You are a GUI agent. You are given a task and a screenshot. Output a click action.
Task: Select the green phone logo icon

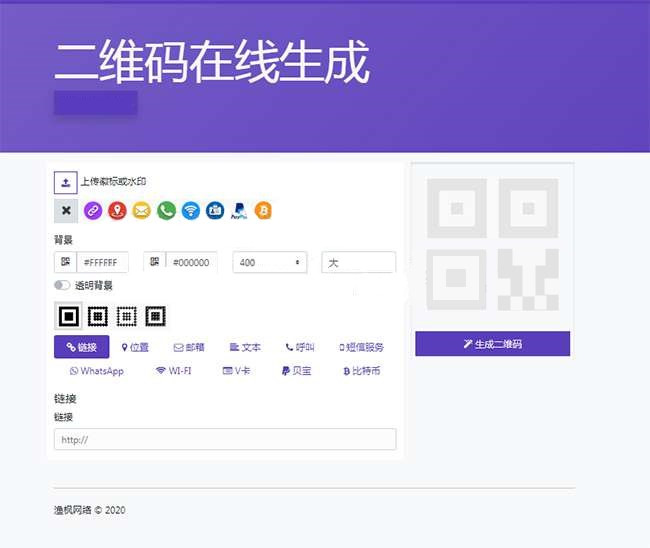coord(166,211)
